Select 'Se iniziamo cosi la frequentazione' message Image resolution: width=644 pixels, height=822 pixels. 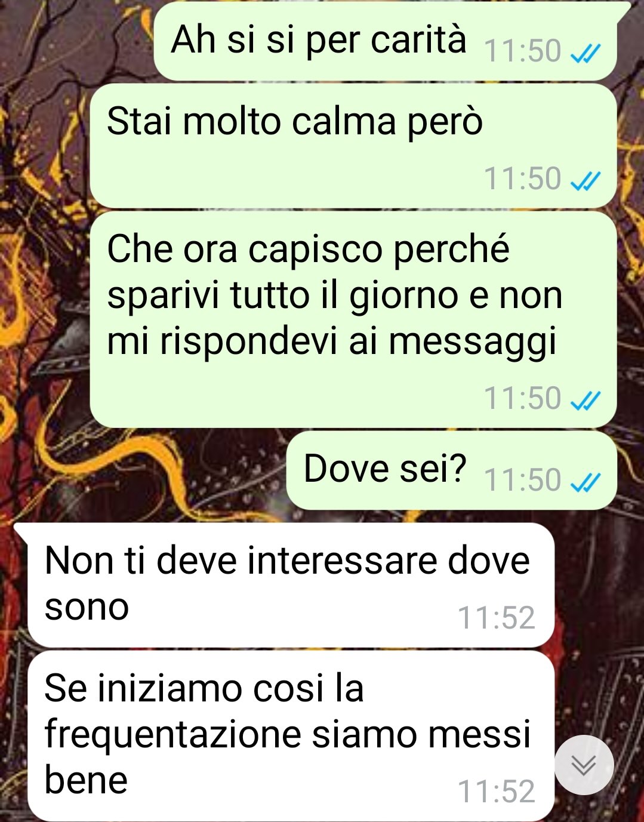click(291, 736)
